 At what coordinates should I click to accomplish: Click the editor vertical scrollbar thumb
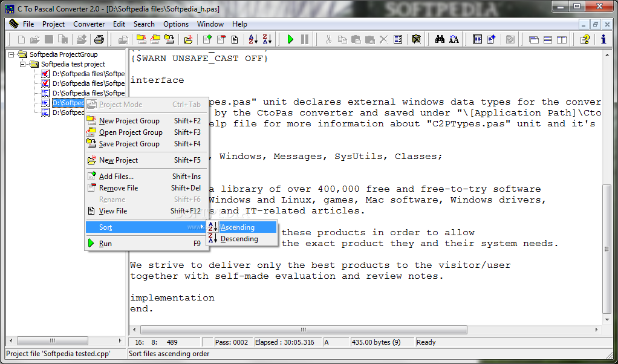pyautogui.click(x=607, y=249)
